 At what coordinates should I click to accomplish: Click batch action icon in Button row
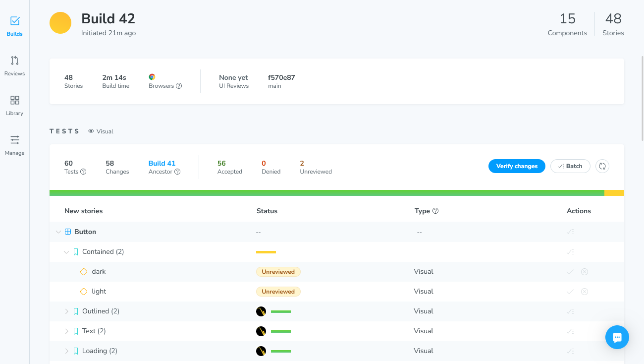point(570,232)
